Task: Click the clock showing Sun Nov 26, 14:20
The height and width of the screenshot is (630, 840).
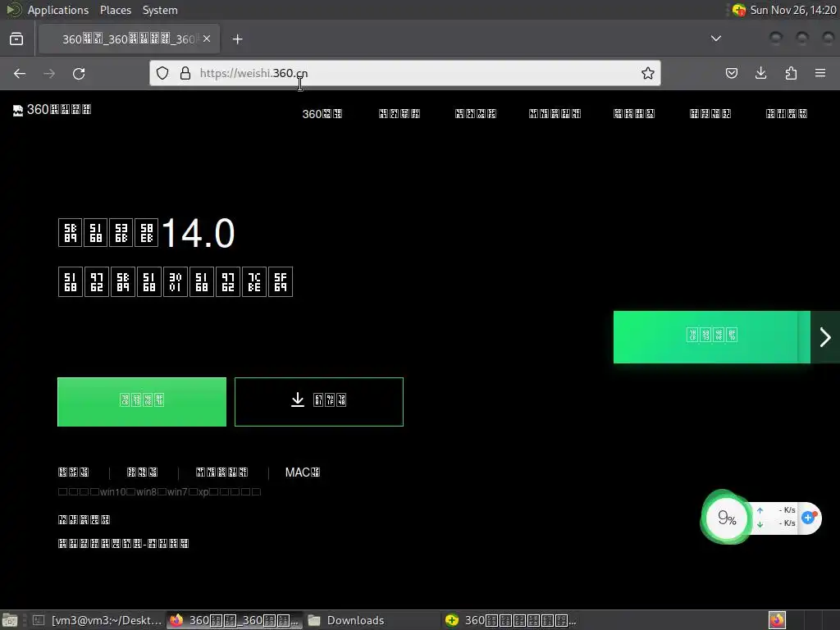Action: (x=793, y=10)
